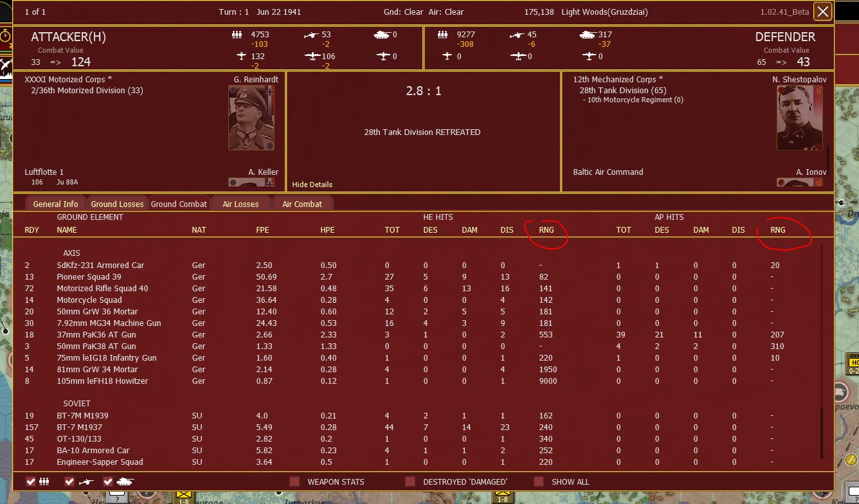Select the 75mm leIG18 Infantry Gun row
The height and width of the screenshot is (504, 859).
point(417,358)
